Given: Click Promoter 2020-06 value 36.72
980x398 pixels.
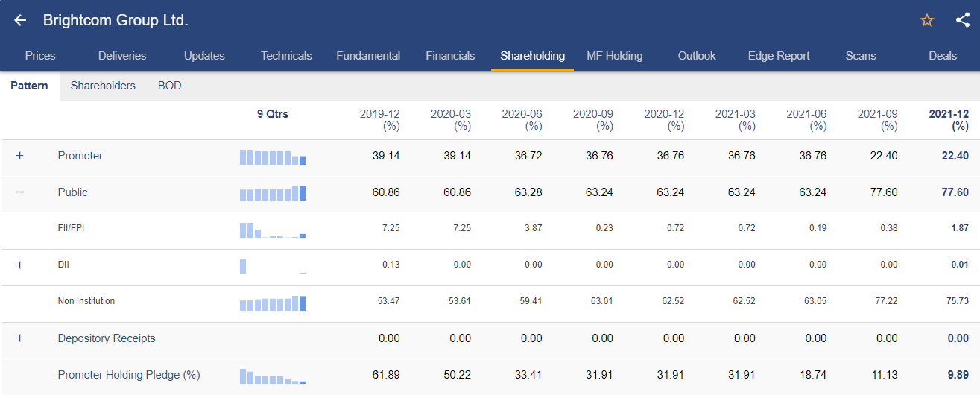Looking at the screenshot, I should click(528, 156).
